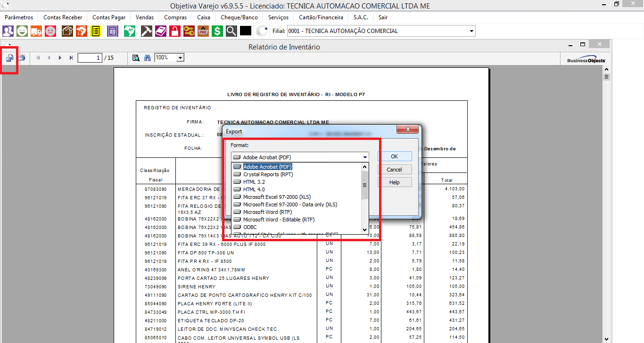644x343 pixels.
Task: Click the PRÉ basket icon
Action: (203, 31)
